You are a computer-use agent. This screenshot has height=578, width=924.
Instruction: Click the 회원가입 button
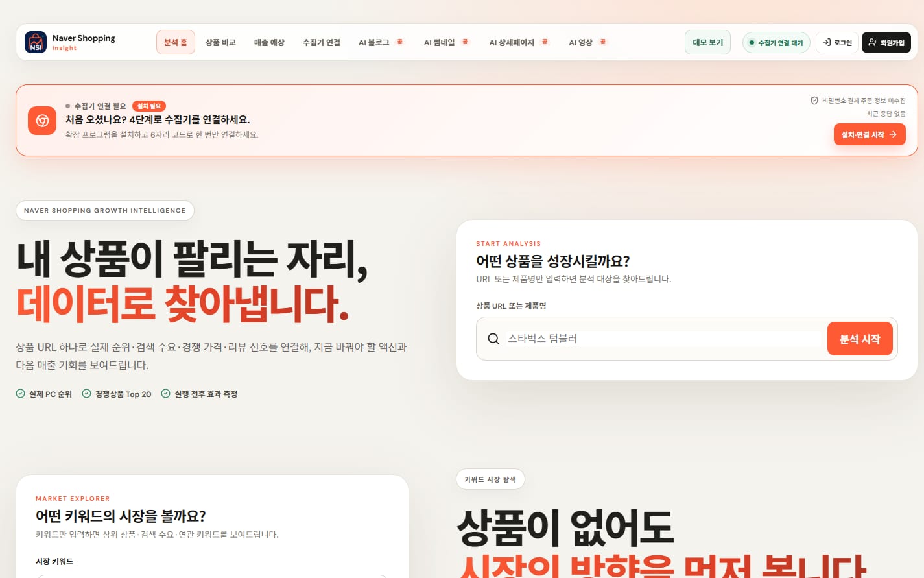[886, 42]
